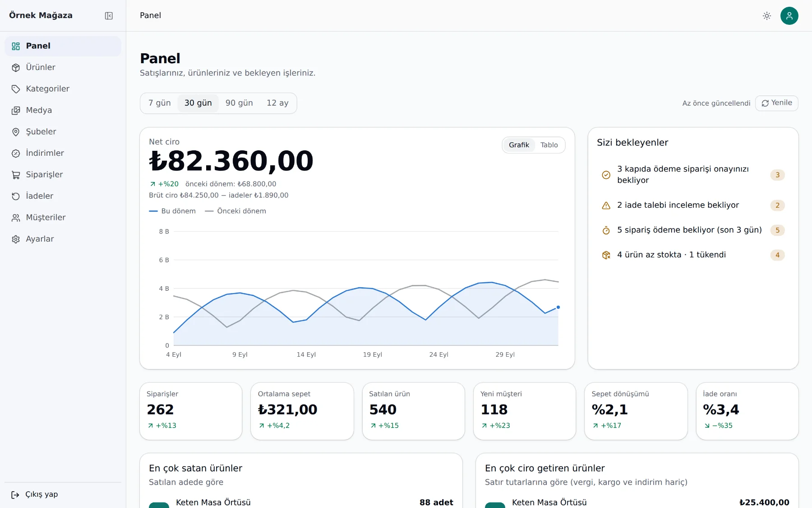Toggle the 'Önceki dönem' legend entry
The width and height of the screenshot is (812, 508).
(x=235, y=211)
